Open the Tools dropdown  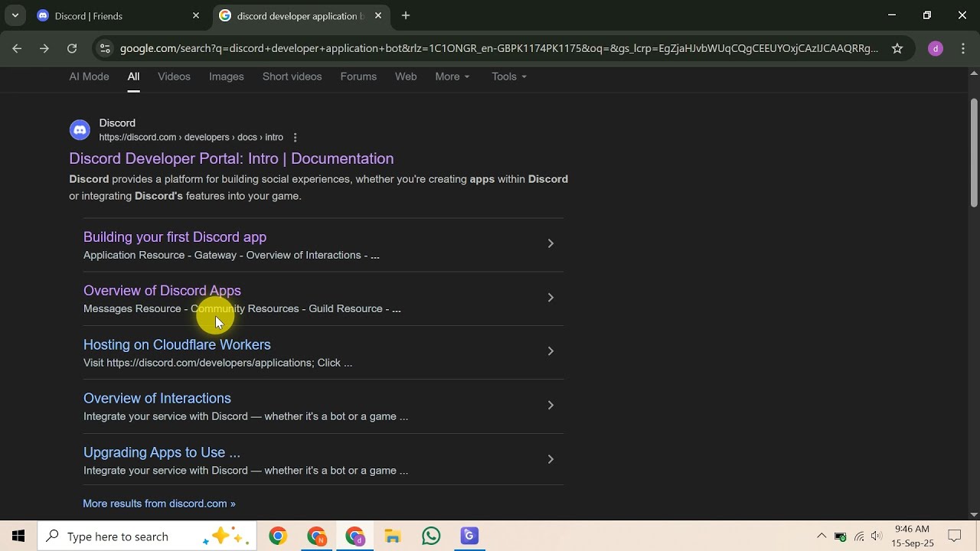click(x=509, y=77)
